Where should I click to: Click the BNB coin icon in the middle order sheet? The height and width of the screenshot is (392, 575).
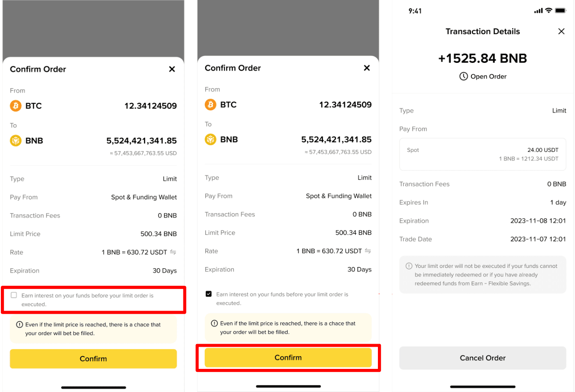point(210,140)
